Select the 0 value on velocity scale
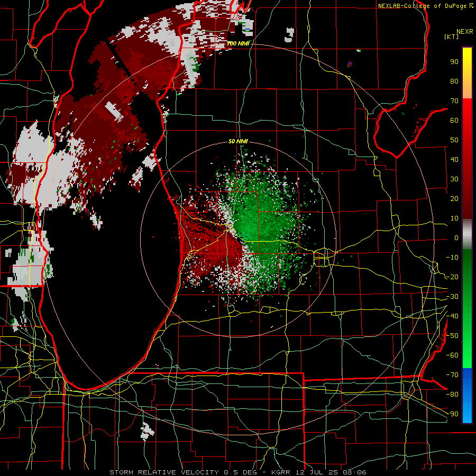This screenshot has width=476, height=476. click(456, 238)
